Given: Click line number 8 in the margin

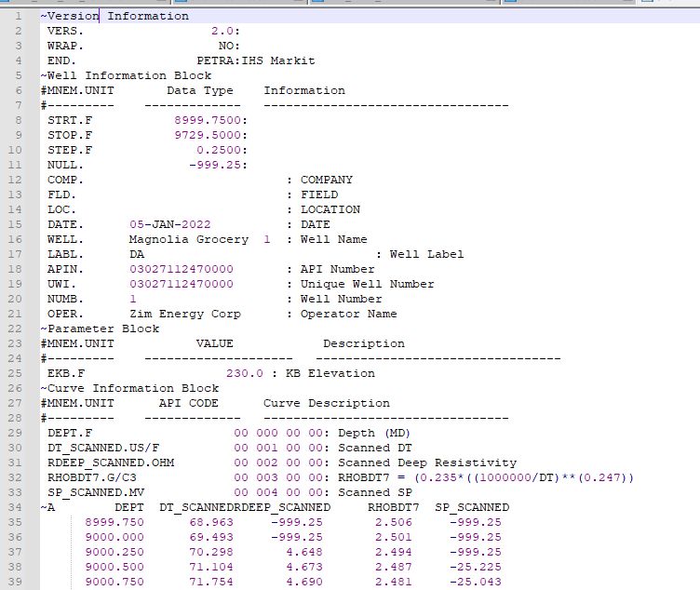Looking at the screenshot, I should 19,120.
